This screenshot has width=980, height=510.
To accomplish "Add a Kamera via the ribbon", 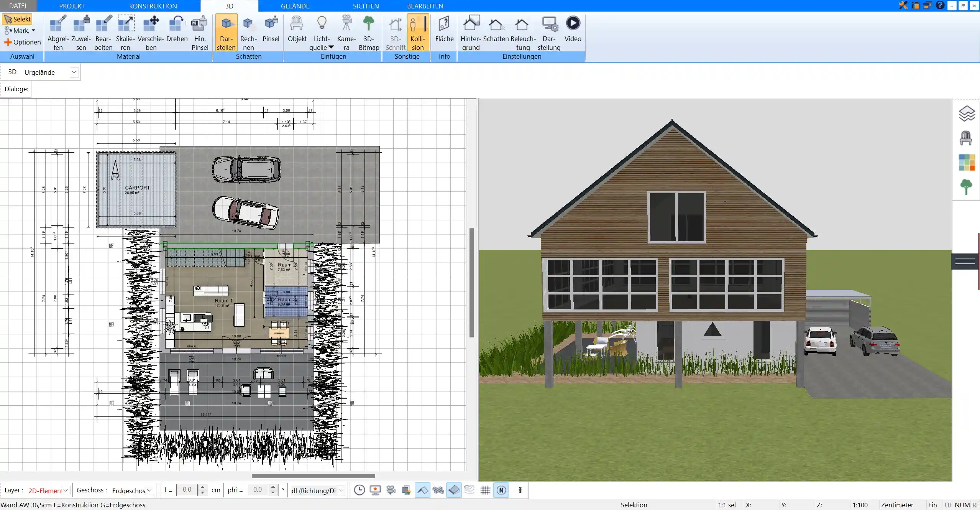I will click(346, 33).
